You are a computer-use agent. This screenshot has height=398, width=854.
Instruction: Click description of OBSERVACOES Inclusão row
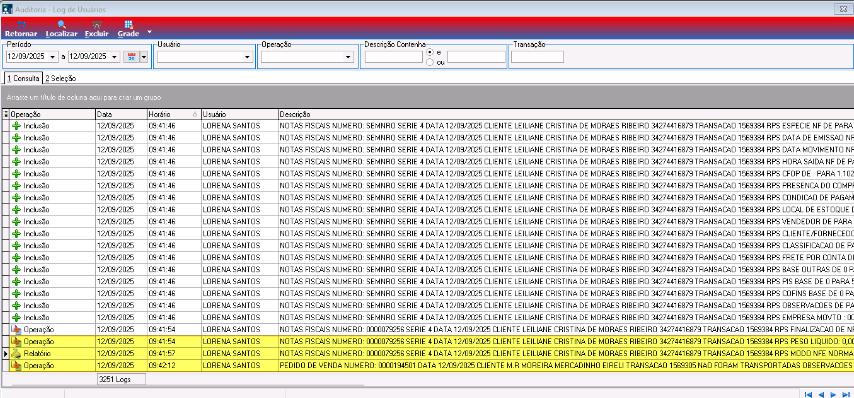coord(566,305)
